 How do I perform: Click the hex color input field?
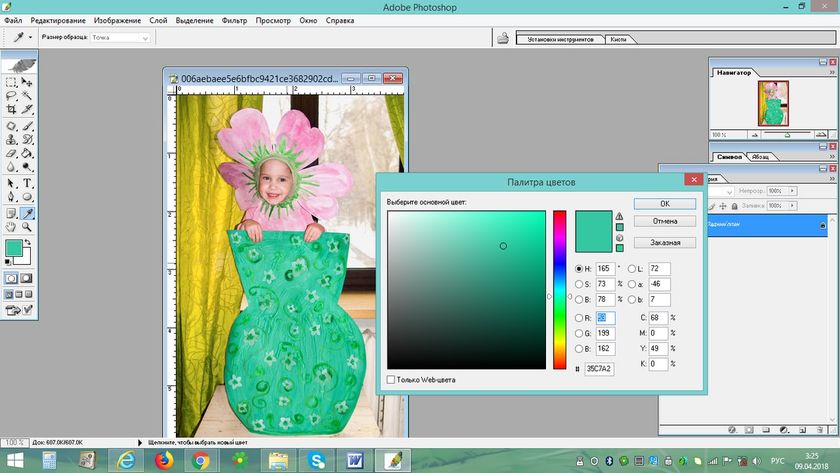pyautogui.click(x=599, y=369)
